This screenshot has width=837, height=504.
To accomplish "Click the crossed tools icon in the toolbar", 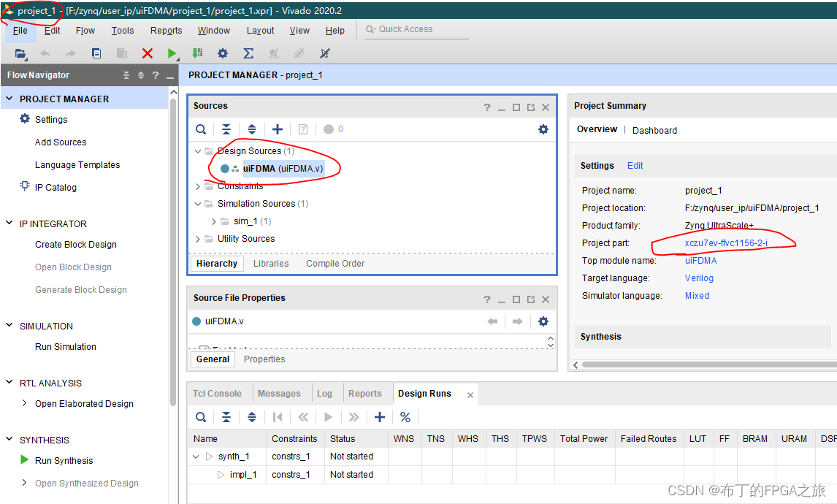I will (x=324, y=53).
